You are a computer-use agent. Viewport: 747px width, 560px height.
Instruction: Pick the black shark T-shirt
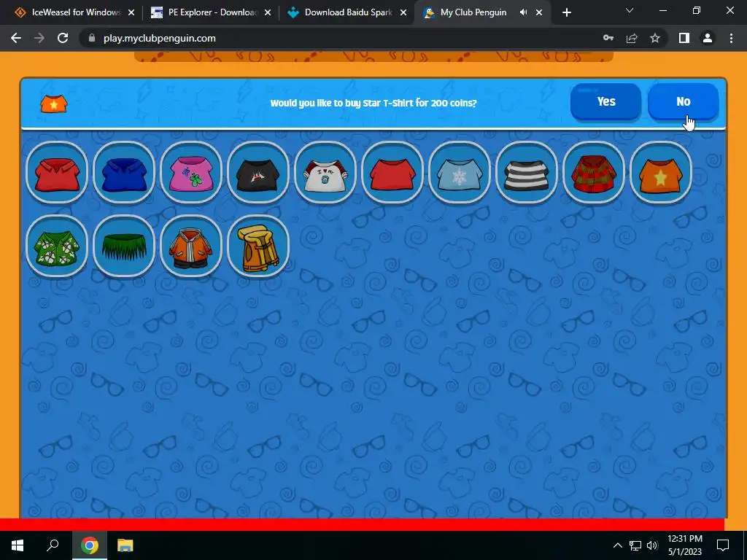click(258, 172)
